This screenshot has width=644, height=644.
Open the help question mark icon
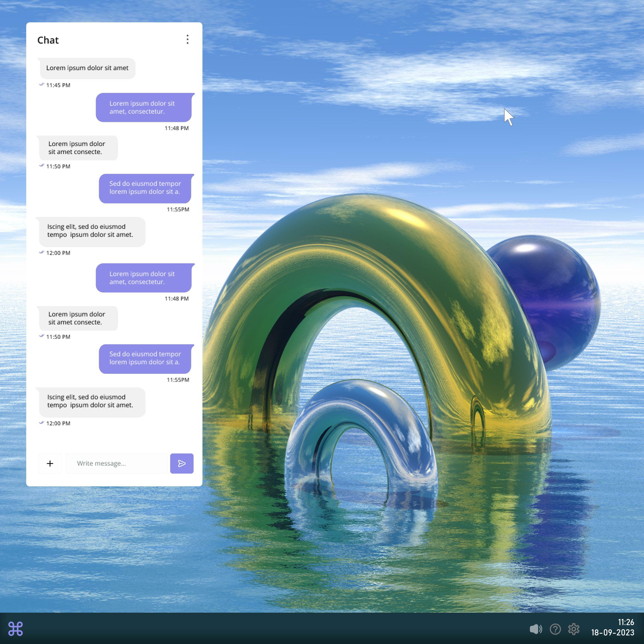(555, 629)
